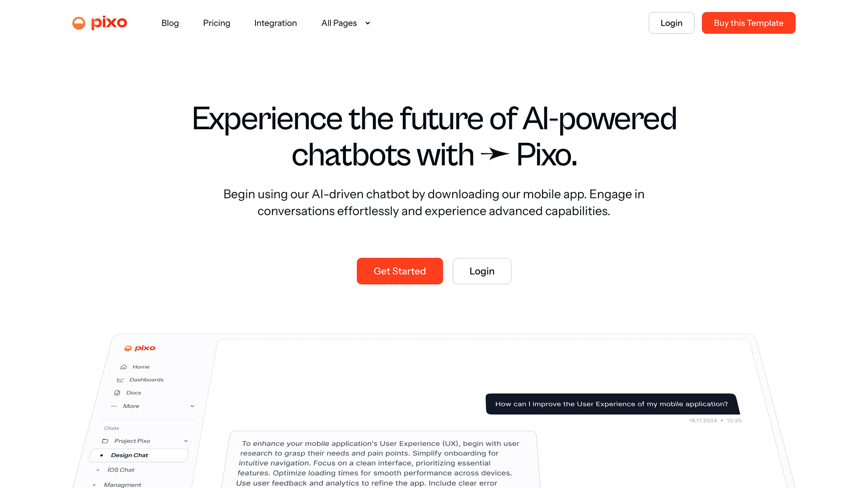Click the Get Started button

(x=400, y=271)
